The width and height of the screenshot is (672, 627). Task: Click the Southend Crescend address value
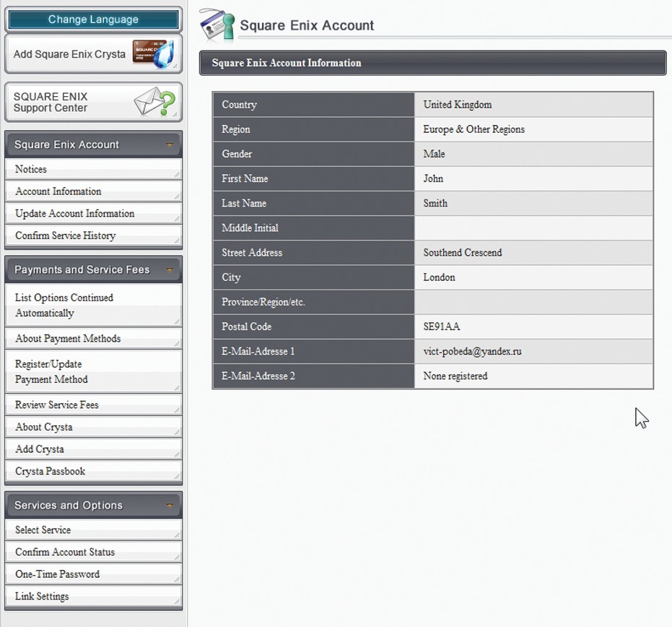(x=463, y=253)
